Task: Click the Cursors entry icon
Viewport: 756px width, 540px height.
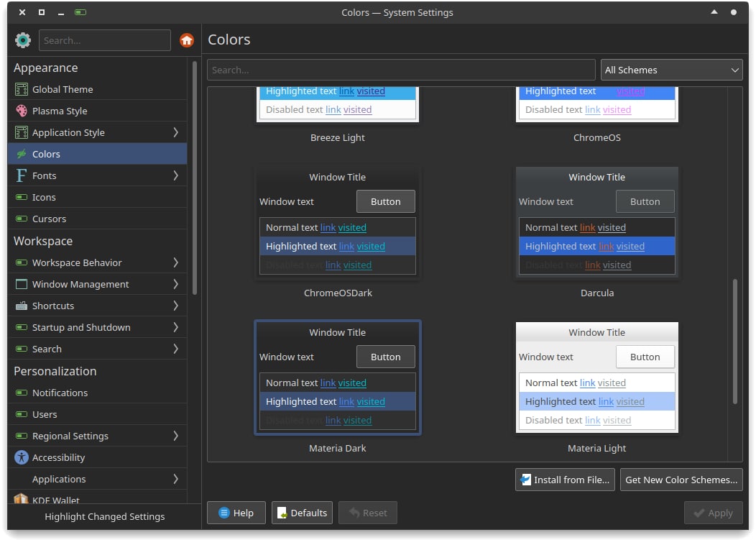Action: click(x=22, y=219)
